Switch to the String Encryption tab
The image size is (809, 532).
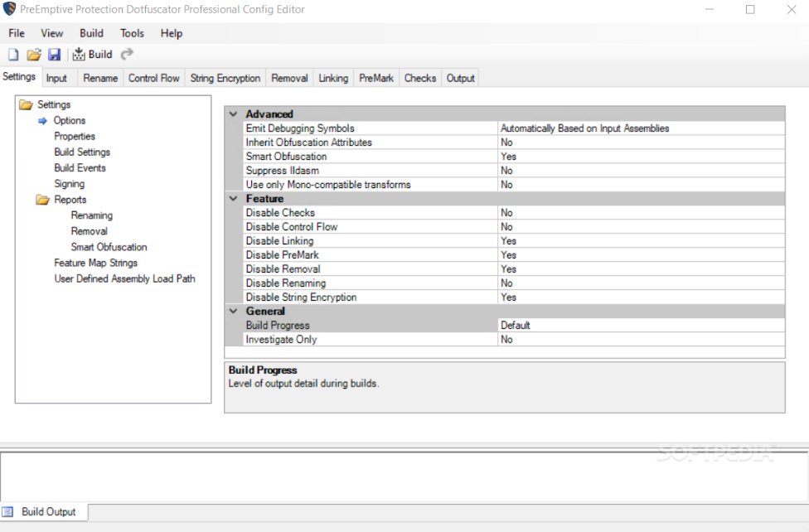tap(225, 77)
